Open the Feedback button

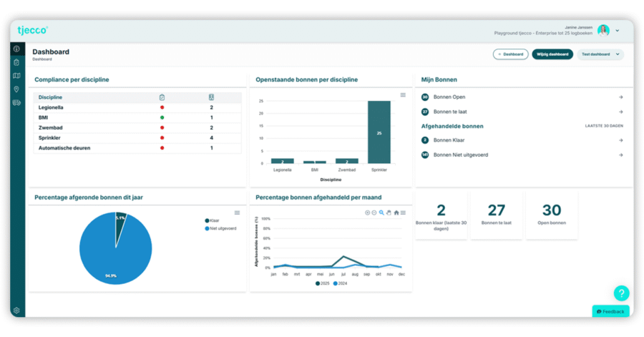pos(611,311)
